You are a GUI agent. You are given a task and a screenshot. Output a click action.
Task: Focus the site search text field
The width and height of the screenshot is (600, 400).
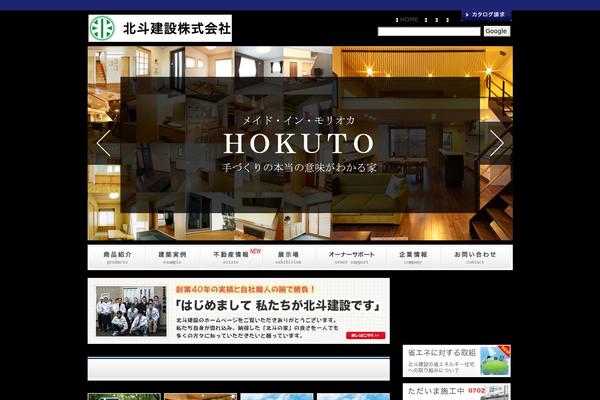429,31
